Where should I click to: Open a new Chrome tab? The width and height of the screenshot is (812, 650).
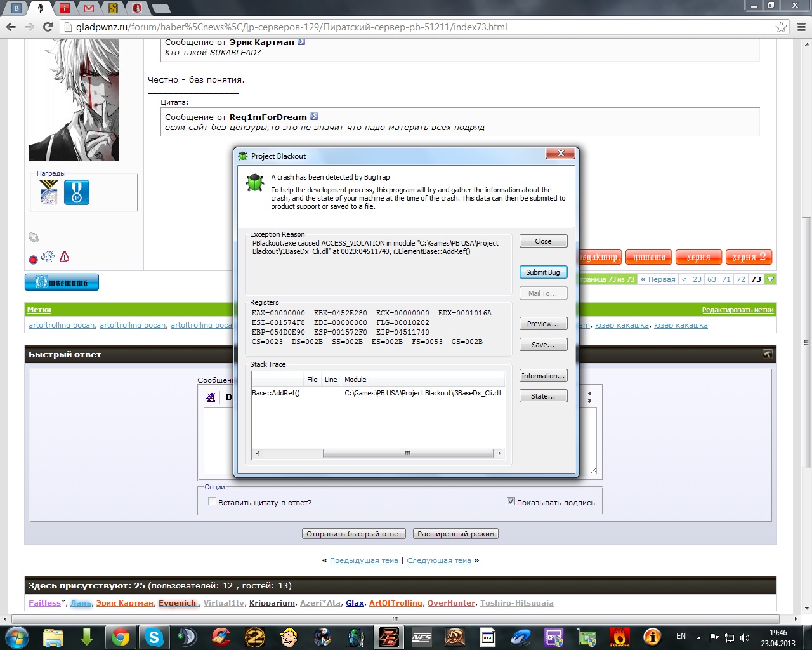(161, 8)
